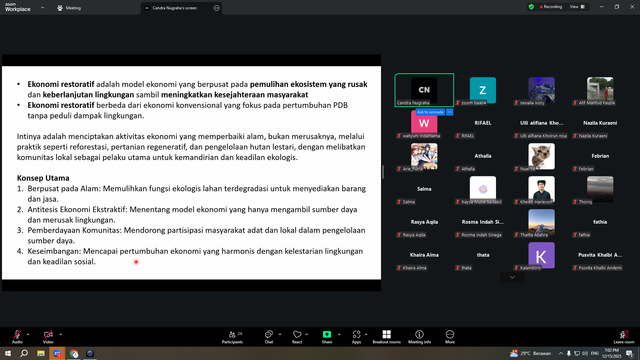
Task: Open Meeting info
Action: click(419, 337)
